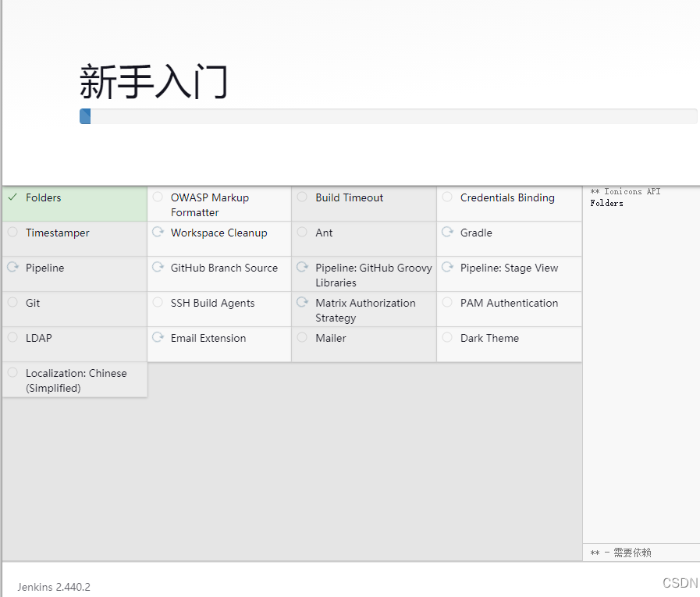
Task: Click the pending circle next to Git
Action: [12, 302]
